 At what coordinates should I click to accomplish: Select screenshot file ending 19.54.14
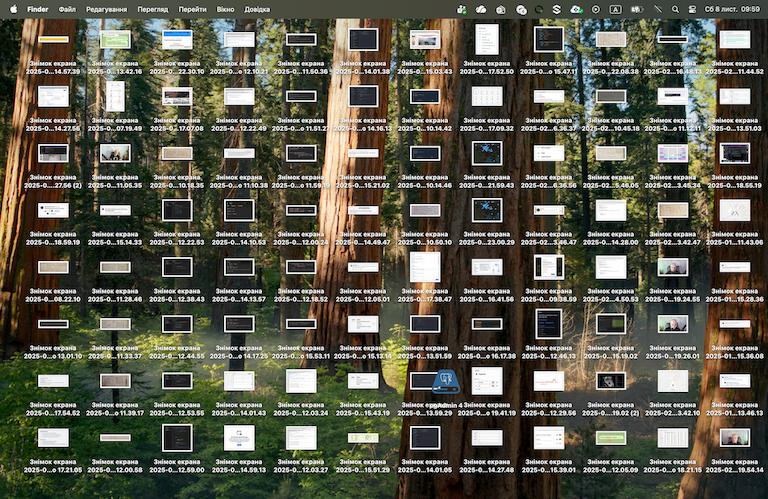click(x=734, y=438)
